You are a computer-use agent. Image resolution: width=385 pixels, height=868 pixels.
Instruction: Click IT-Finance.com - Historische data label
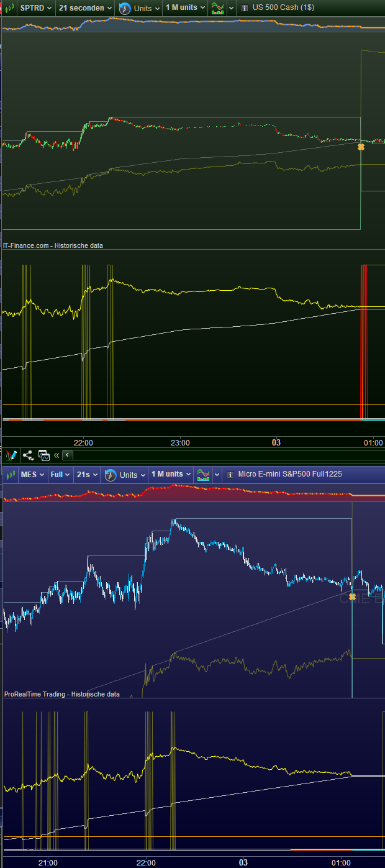[x=53, y=245]
